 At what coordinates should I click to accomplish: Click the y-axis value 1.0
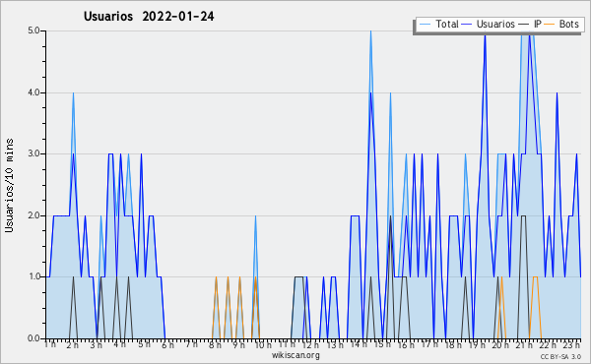coord(33,277)
